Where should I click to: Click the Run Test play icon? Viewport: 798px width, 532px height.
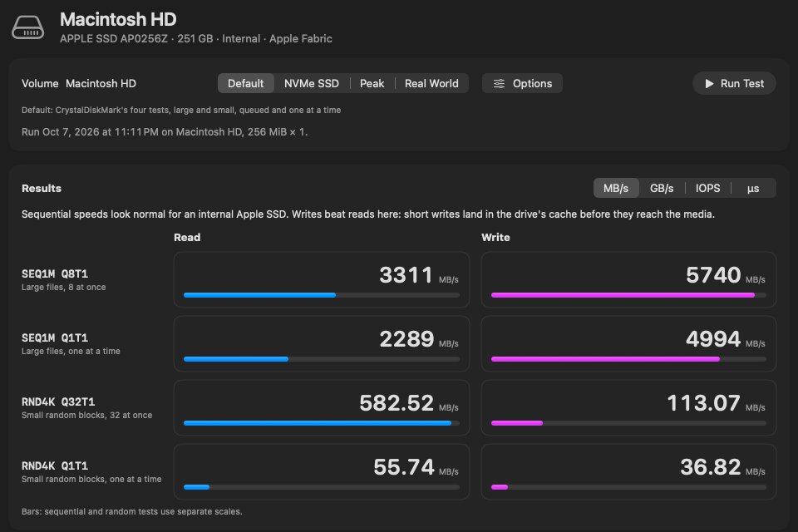pyautogui.click(x=709, y=83)
